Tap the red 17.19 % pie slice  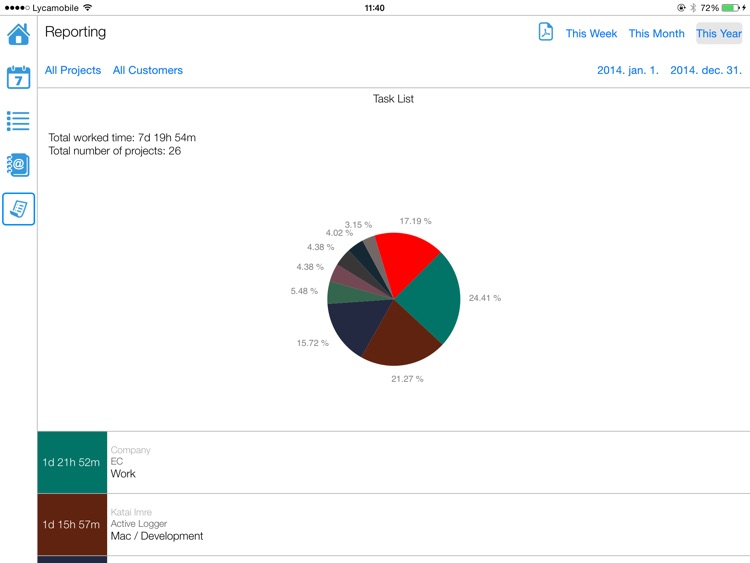click(406, 261)
